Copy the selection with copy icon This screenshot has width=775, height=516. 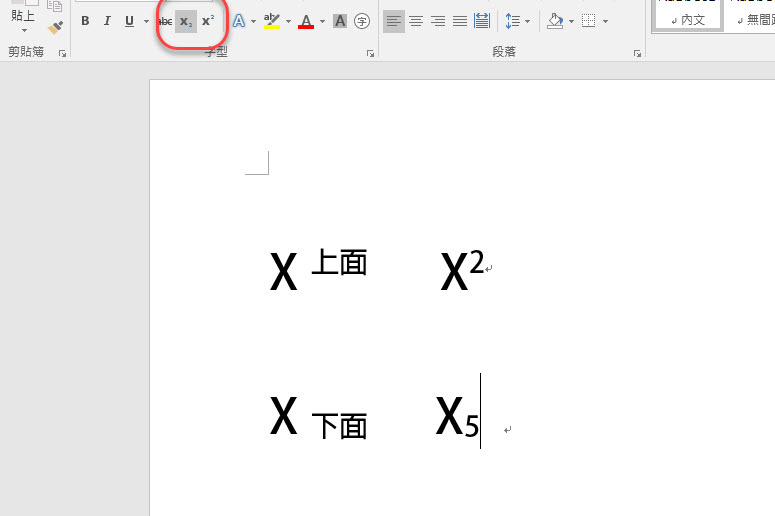pyautogui.click(x=54, y=5)
